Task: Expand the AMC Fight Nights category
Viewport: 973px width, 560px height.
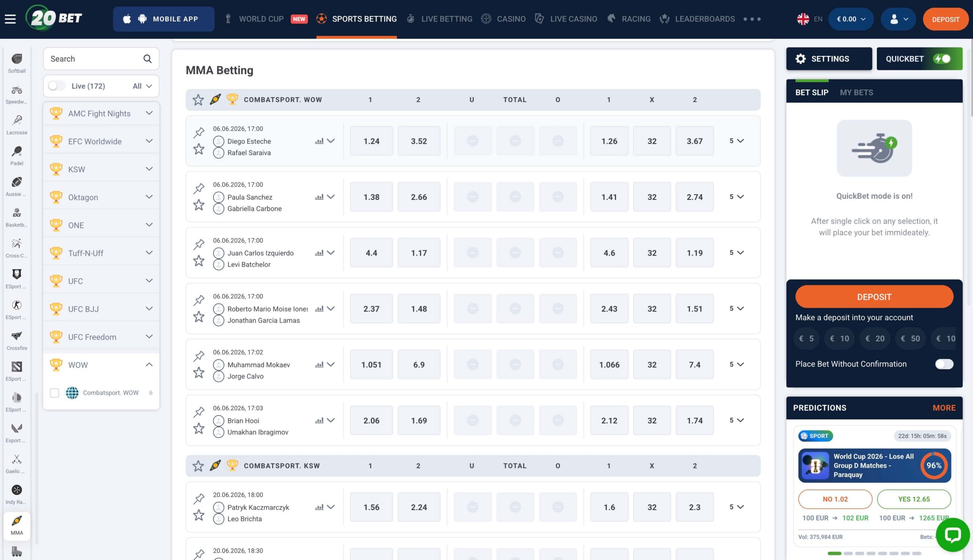Action: pos(101,114)
